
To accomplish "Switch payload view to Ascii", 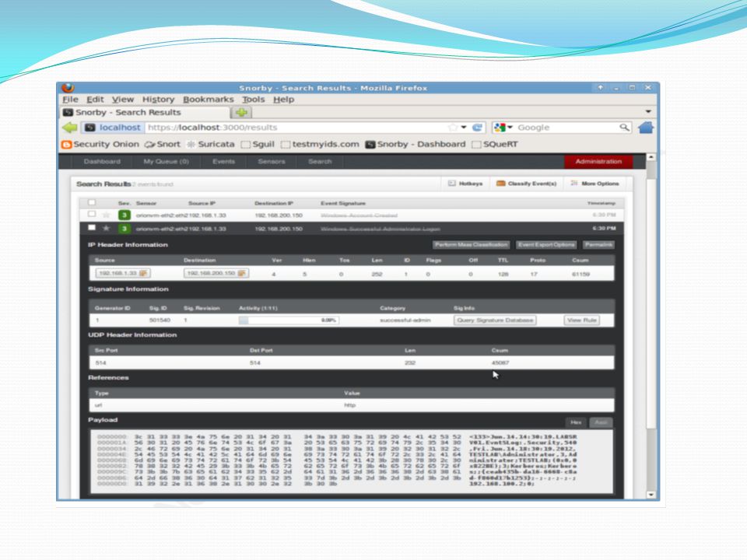I will pos(601,422).
